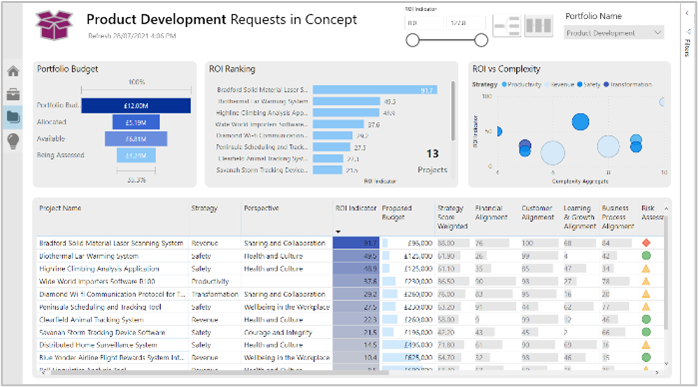Expand the collapsed Filters pane chevron
This screenshot has height=387, width=698.
pos(687,13)
